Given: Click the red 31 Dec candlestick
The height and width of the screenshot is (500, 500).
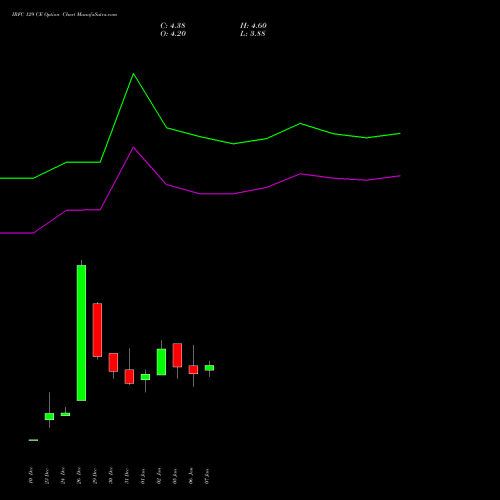Looking at the screenshot, I should tap(129, 376).
